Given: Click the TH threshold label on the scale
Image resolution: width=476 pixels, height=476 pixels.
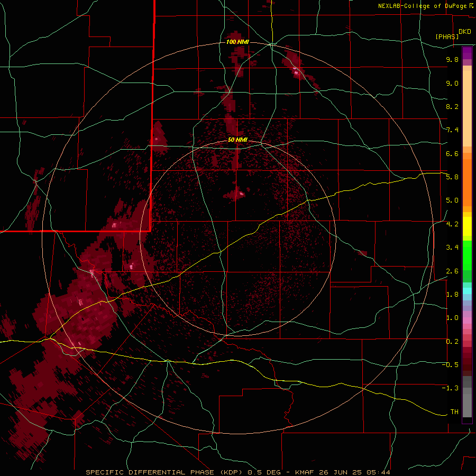Looking at the screenshot, I should tap(454, 412).
